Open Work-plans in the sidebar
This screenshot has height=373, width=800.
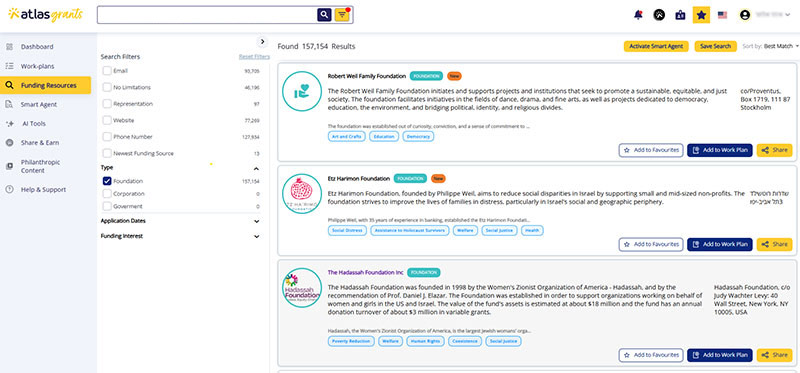37,66
